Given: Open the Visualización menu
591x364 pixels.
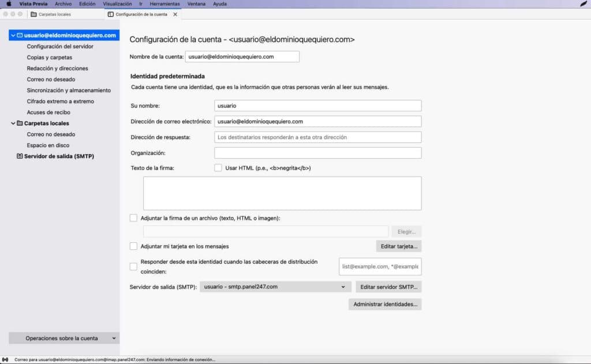Looking at the screenshot, I should pyautogui.click(x=117, y=3).
